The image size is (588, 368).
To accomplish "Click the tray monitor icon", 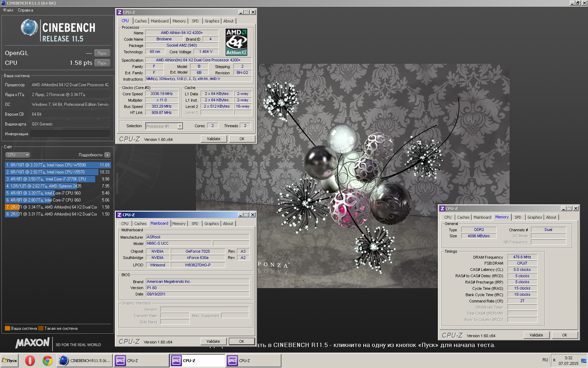I will 583,361.
